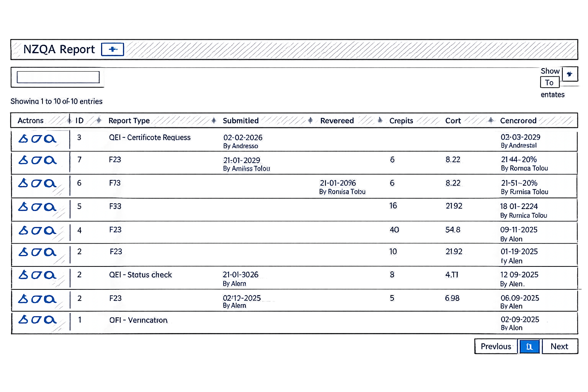Click magnifier action icon in row ID 7

pyautogui.click(x=50, y=160)
